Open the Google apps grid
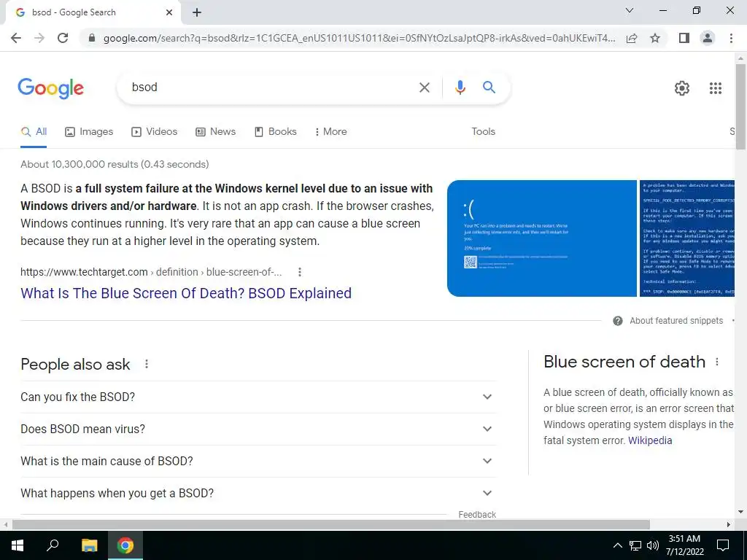 click(715, 88)
